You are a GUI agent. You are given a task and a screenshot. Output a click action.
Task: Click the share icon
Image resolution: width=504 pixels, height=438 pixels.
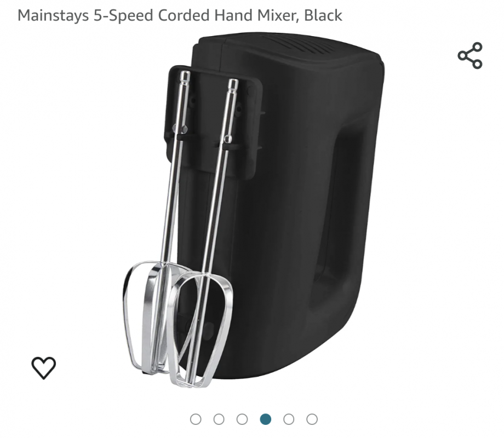[470, 56]
